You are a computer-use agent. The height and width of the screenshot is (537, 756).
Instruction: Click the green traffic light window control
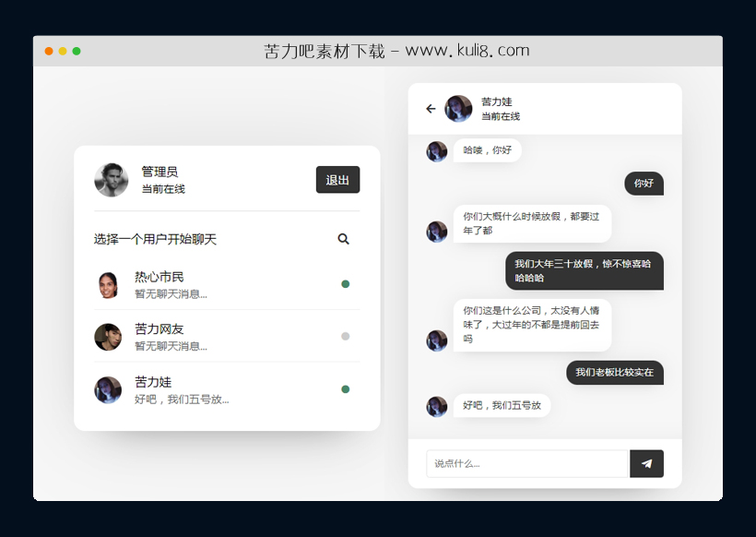[77, 52]
